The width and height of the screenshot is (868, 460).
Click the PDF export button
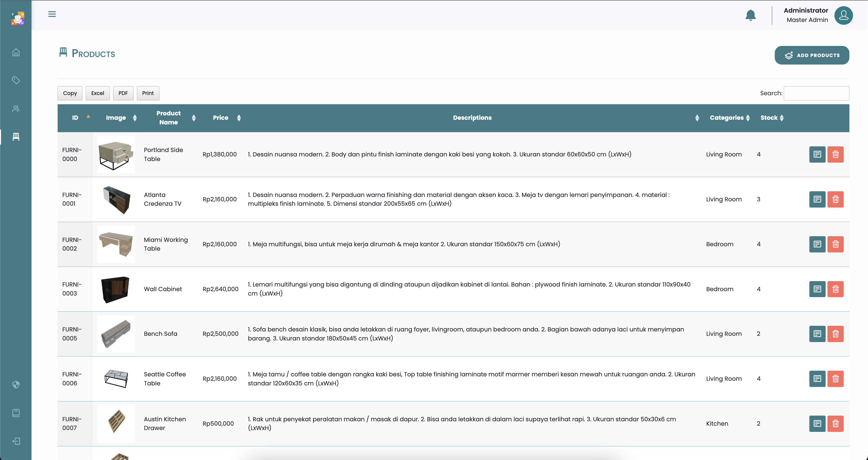[x=123, y=93]
